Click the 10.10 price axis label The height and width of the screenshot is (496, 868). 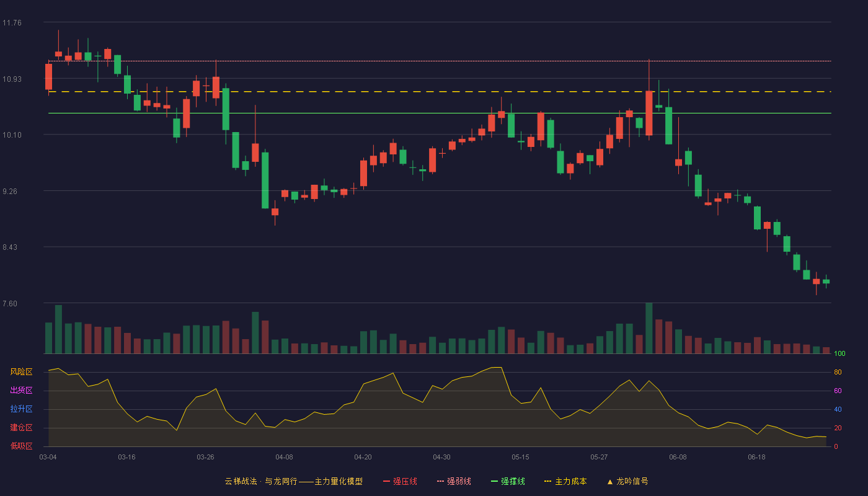point(12,135)
